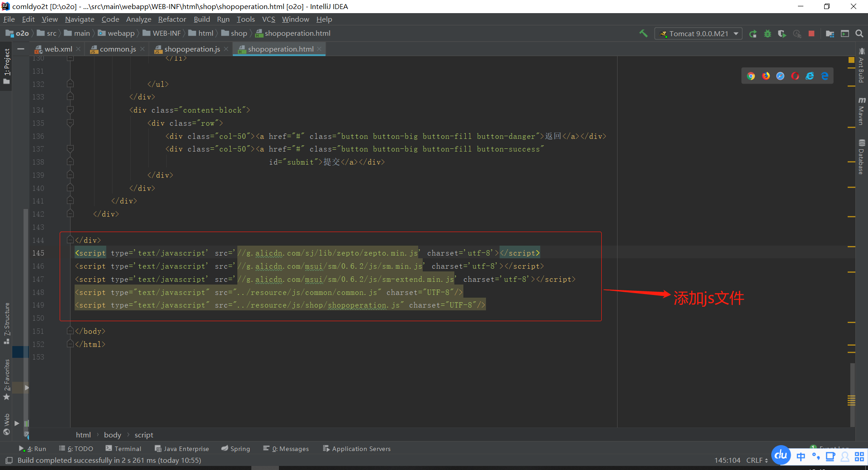Open page in Chrome browser icon

point(751,76)
